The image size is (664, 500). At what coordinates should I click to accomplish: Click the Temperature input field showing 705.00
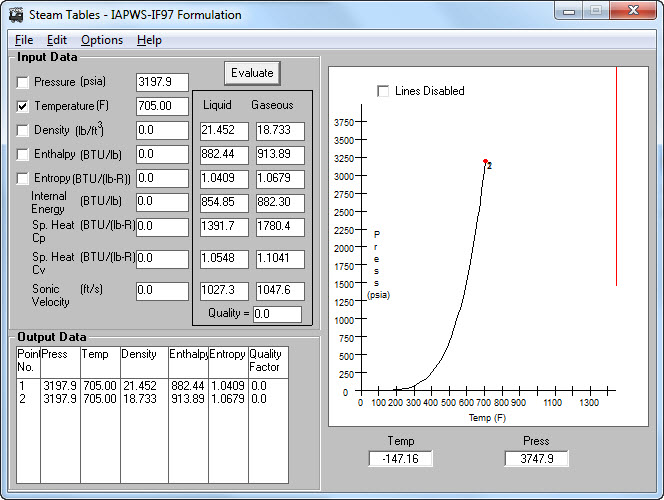point(162,106)
